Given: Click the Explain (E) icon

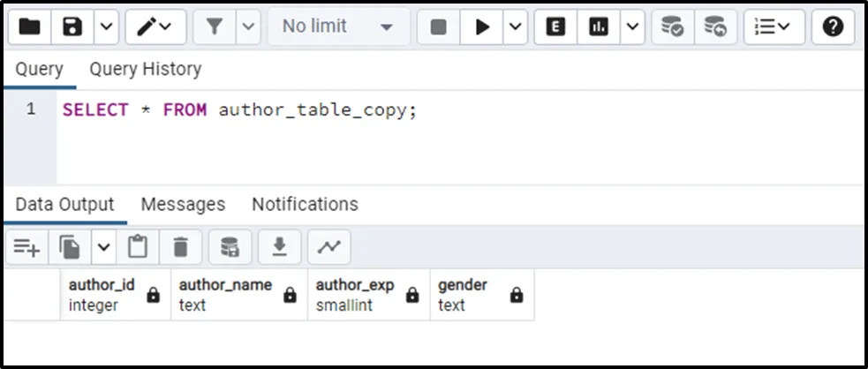Looking at the screenshot, I should coord(555,26).
